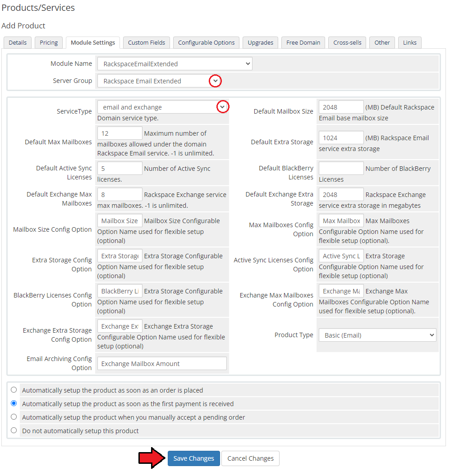Open the Upgrades tab

[x=260, y=42]
